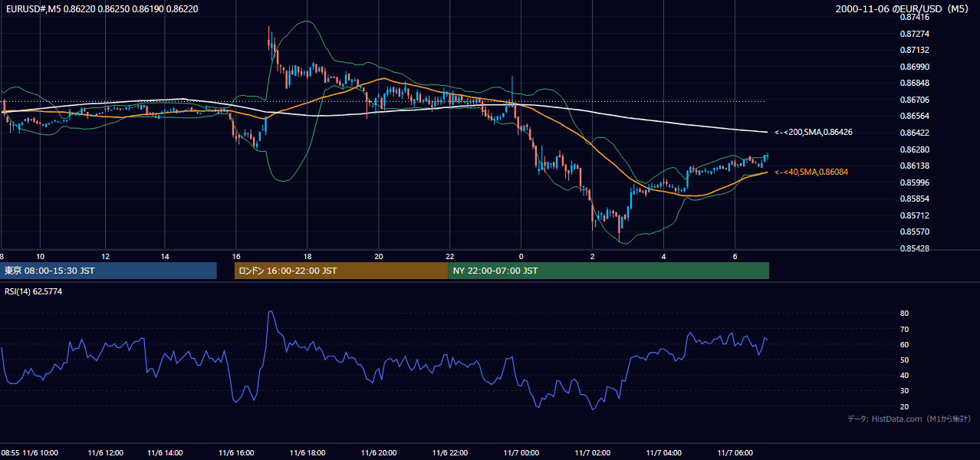Image resolution: width=980 pixels, height=460 pixels.
Task: Click price level 0.86138 on the axis
Action: tap(915, 166)
